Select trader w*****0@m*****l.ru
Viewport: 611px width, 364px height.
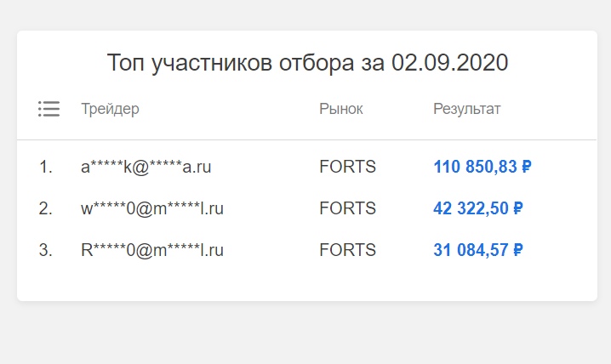pos(152,208)
